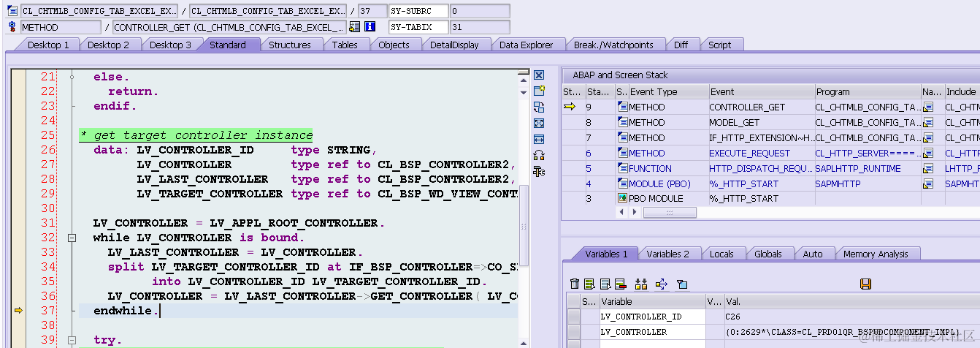Click the Variable column header
Viewport: 980px width, 348px height.
(x=652, y=301)
